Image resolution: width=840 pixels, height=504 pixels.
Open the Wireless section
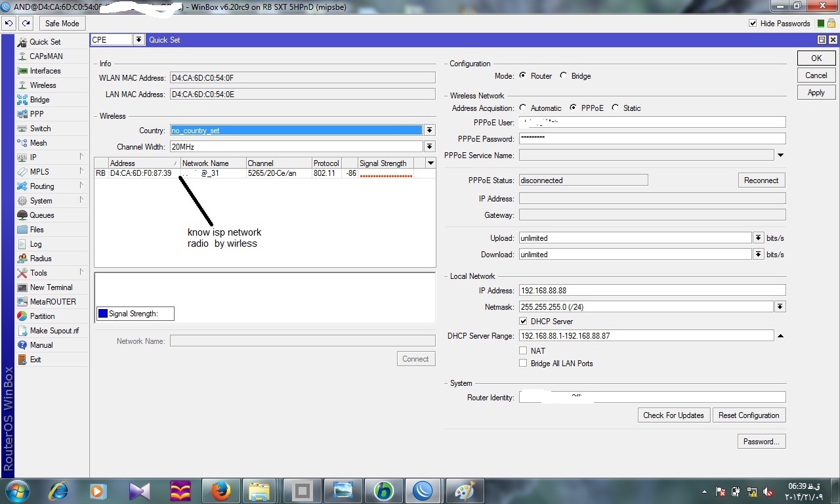point(43,85)
